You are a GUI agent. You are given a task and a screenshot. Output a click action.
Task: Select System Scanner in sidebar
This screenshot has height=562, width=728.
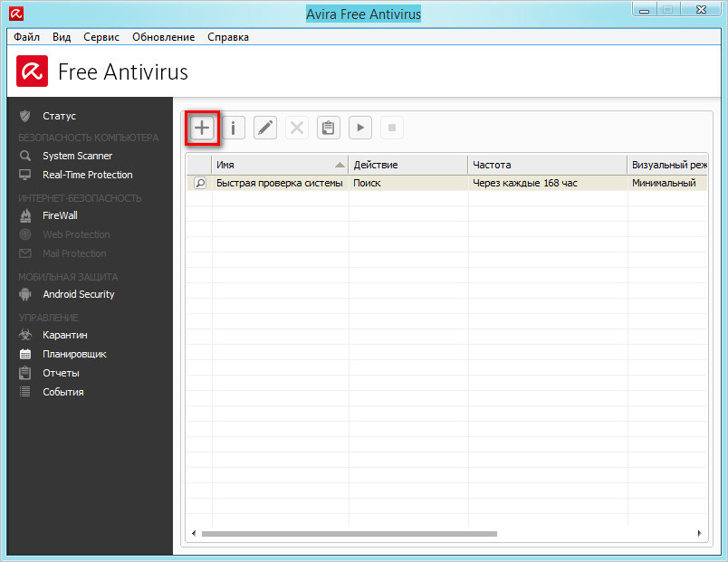[x=77, y=156]
